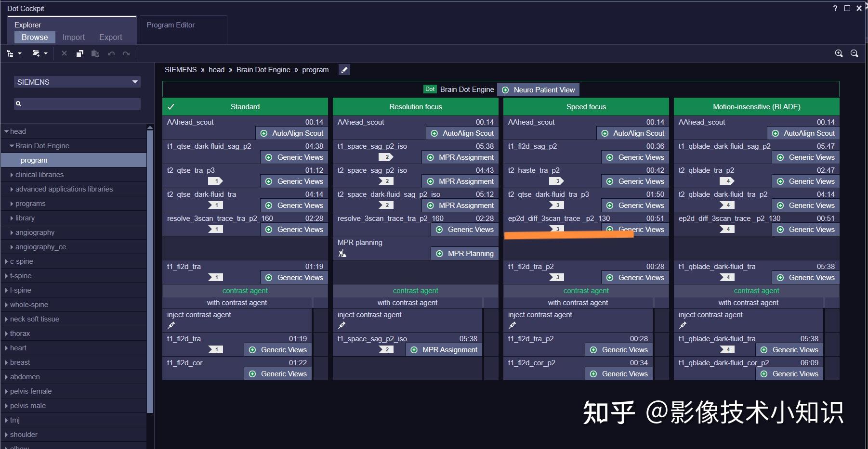Click MPR Planning in the Resolution focus column
Image resolution: width=868 pixels, height=449 pixels.
point(464,253)
